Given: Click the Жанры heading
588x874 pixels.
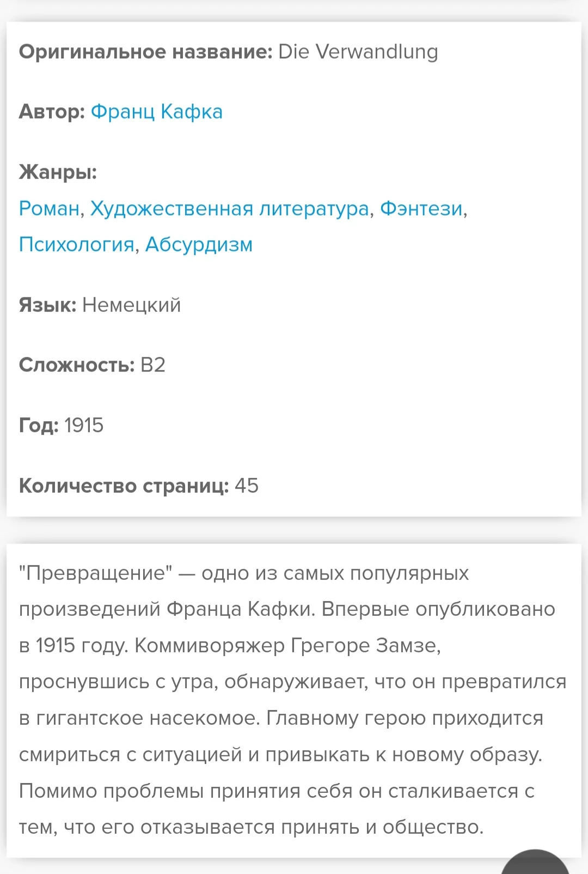Looking at the screenshot, I should pos(58,172).
